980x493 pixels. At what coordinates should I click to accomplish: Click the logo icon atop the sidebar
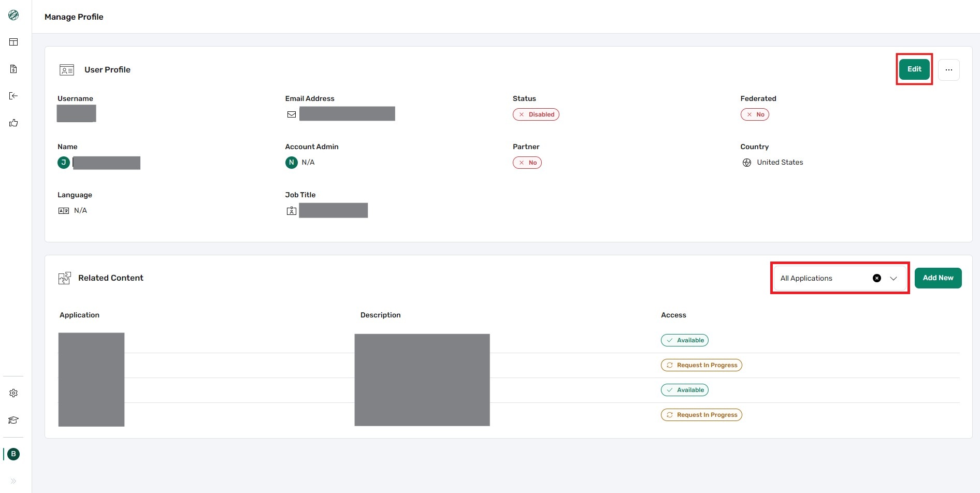click(x=13, y=15)
